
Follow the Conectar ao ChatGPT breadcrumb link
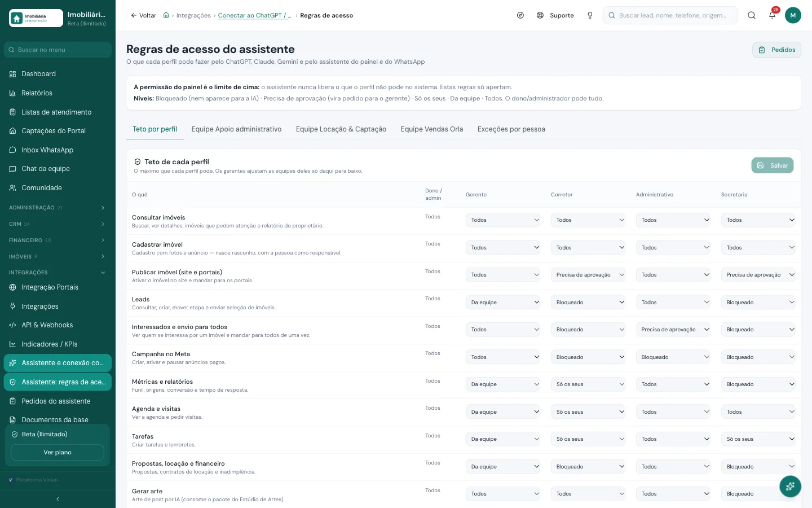[255, 15]
